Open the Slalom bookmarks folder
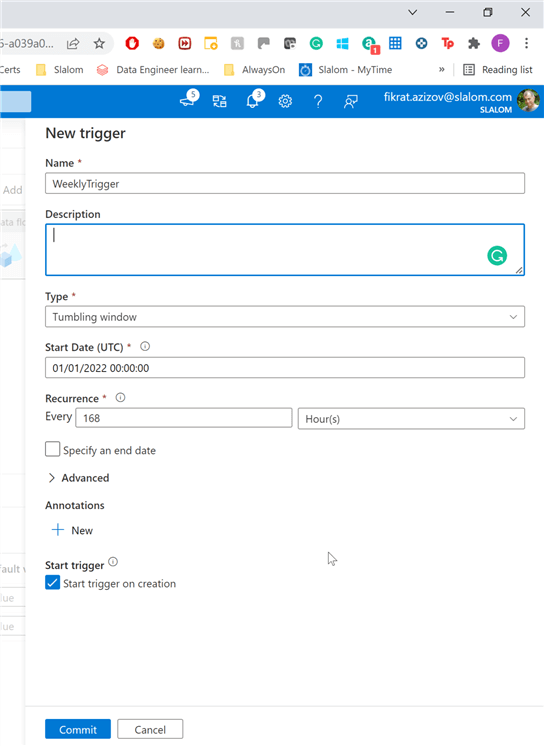 pyautogui.click(x=60, y=70)
